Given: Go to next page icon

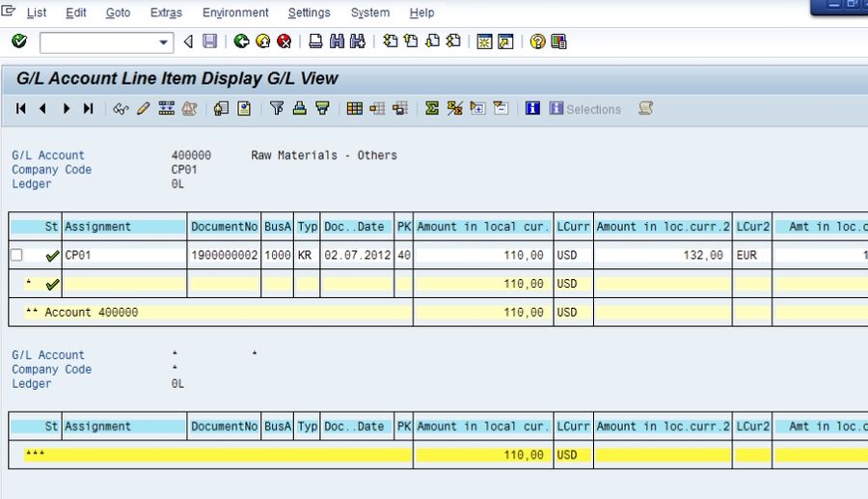Looking at the screenshot, I should point(432,42).
